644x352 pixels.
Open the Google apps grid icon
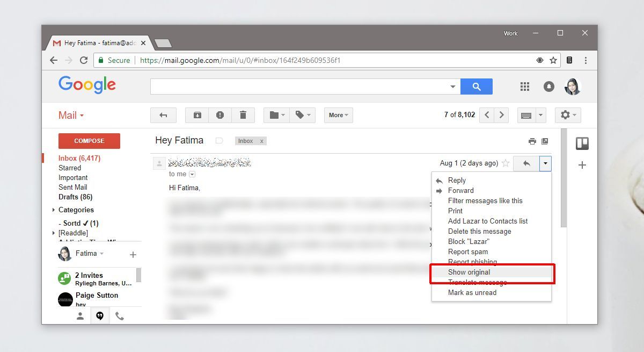525,87
